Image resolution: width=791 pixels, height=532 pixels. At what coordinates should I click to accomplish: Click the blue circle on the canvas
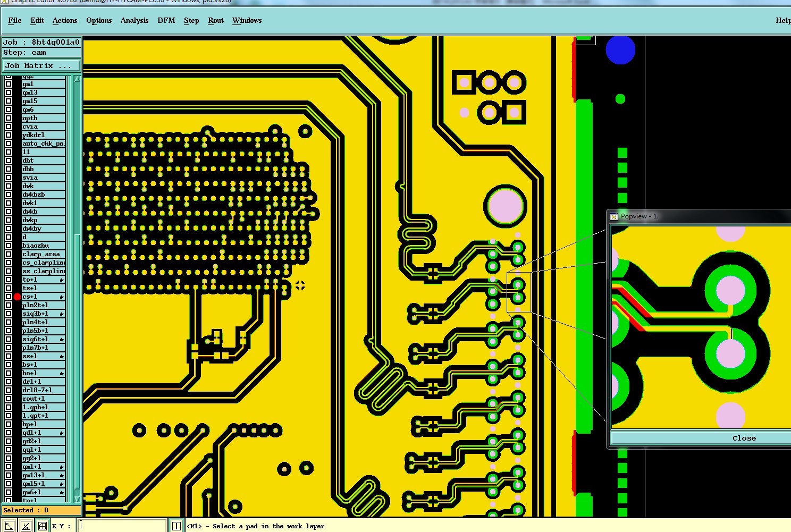click(x=620, y=50)
